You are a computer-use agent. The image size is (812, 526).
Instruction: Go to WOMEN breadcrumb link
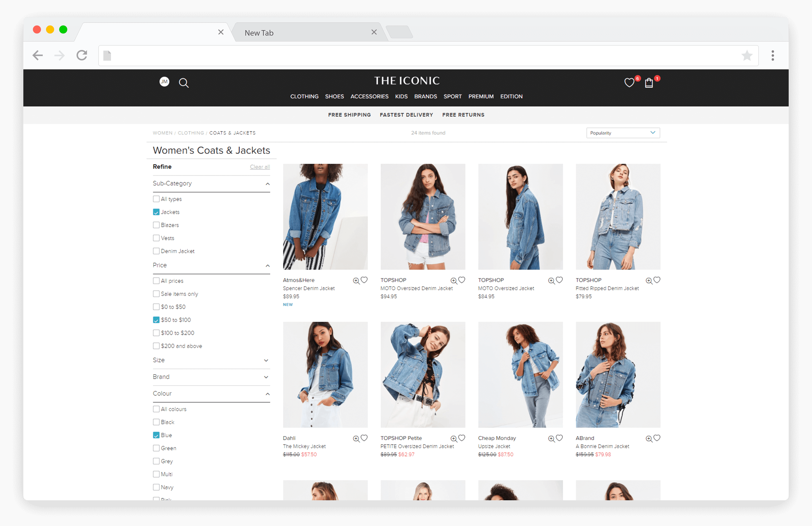[x=162, y=133]
